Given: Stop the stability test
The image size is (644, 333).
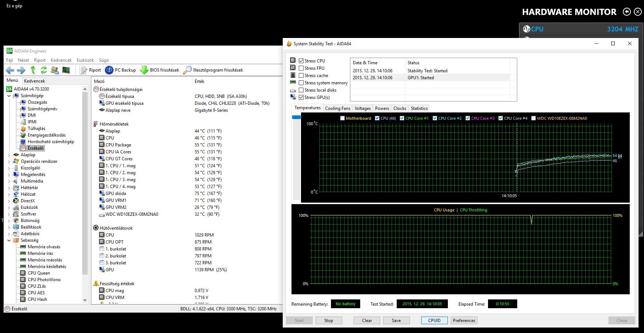Looking at the screenshot, I should (329, 321).
